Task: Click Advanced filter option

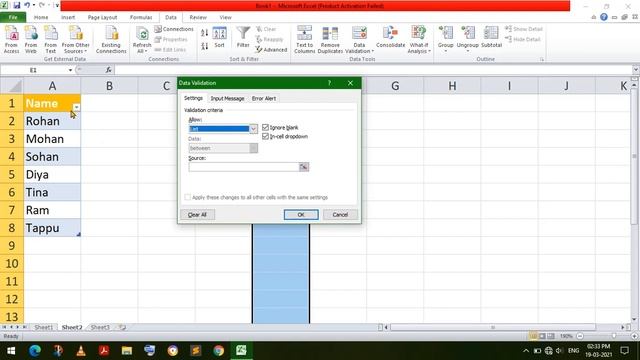Action: click(271, 50)
